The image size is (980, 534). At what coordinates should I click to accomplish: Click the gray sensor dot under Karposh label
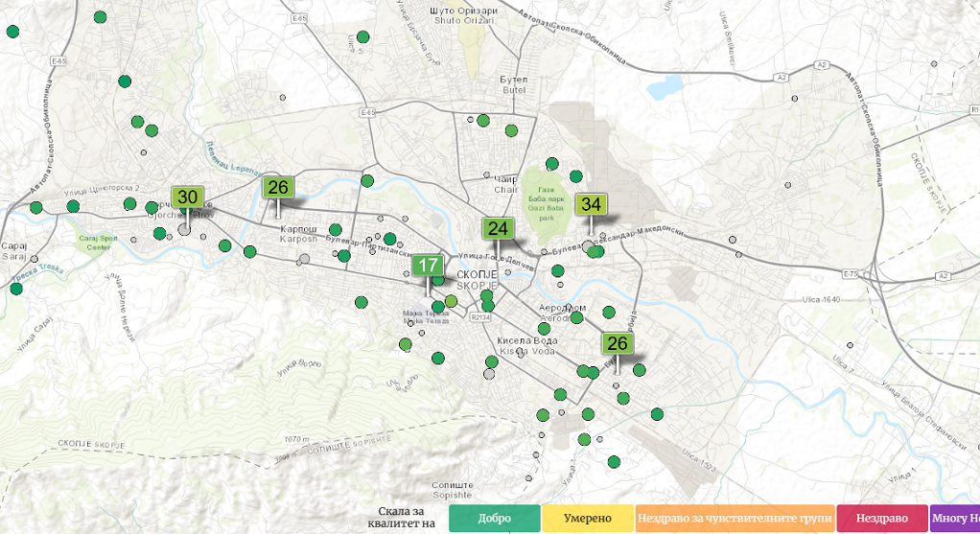[305, 259]
